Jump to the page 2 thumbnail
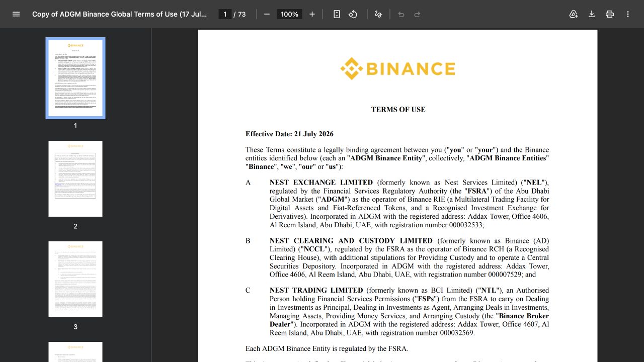This screenshot has height=362, width=644. point(75,178)
